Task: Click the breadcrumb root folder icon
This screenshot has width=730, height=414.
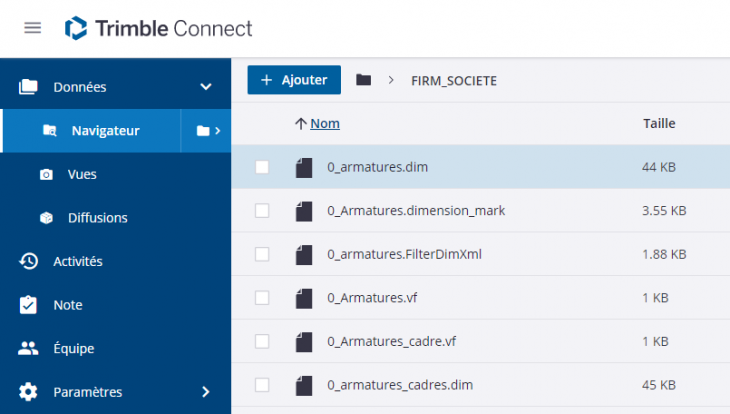Action: pyautogui.click(x=364, y=80)
